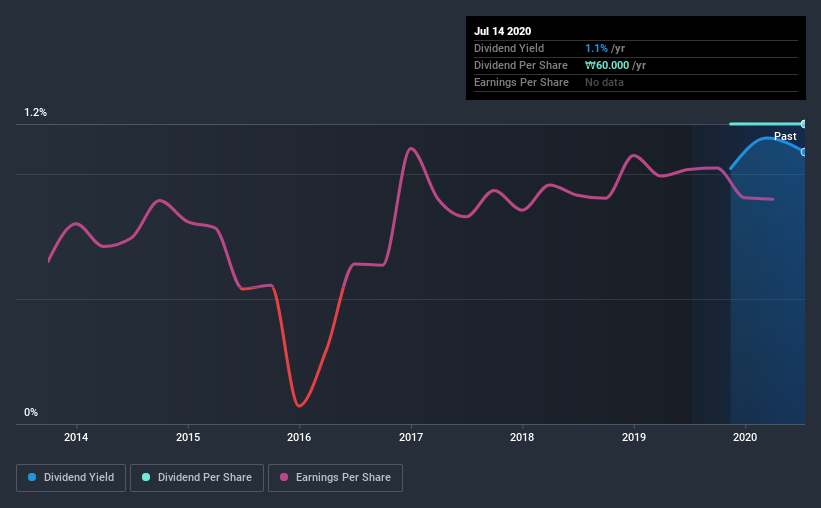The height and width of the screenshot is (508, 821).
Task: Click the 'No data' earnings value
Action: point(604,82)
